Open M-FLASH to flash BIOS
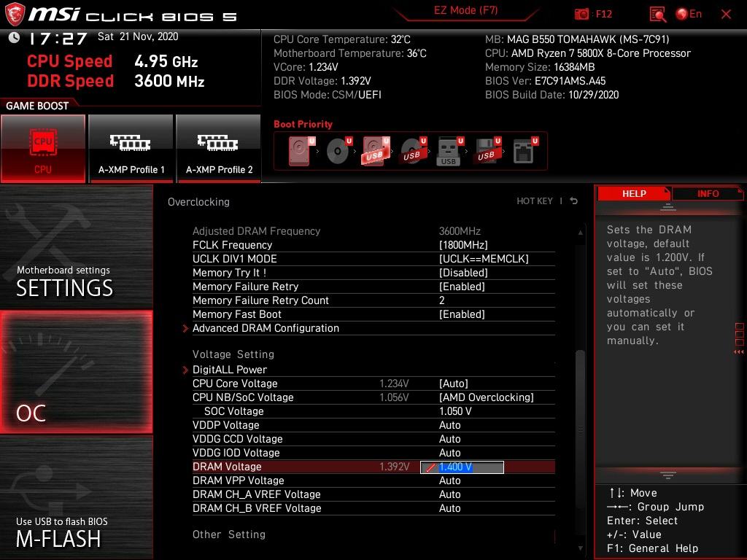Screen dimensions: 747x560 pos(76,497)
